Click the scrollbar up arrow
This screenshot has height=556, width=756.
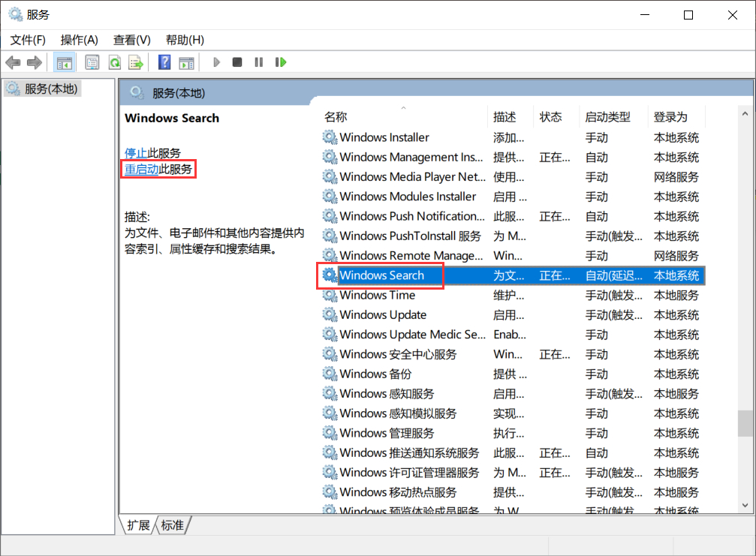[x=745, y=114]
